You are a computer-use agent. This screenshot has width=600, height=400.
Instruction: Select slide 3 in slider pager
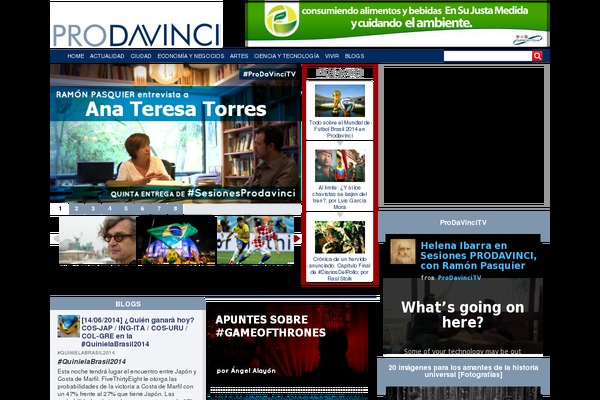pos(93,209)
